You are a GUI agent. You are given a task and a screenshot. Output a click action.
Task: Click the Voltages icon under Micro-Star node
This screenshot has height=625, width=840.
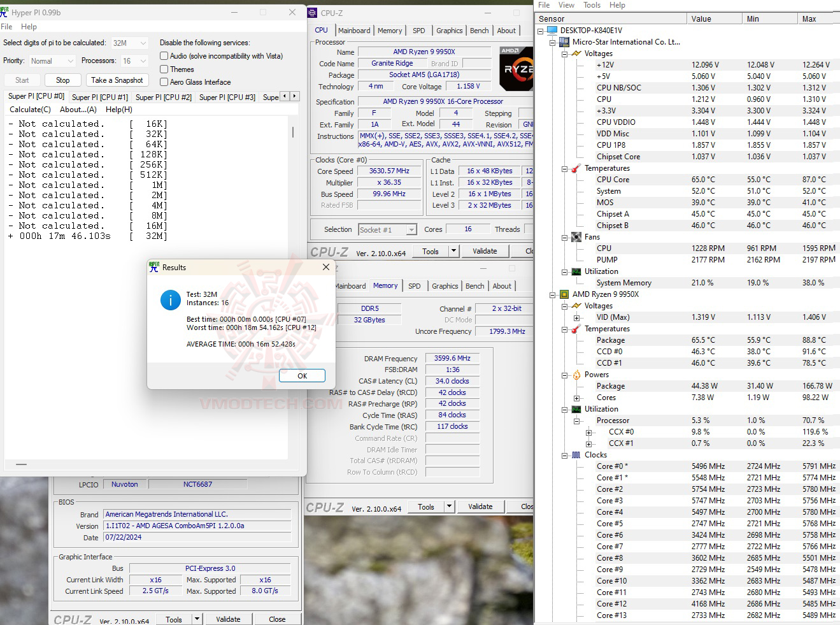tap(576, 54)
